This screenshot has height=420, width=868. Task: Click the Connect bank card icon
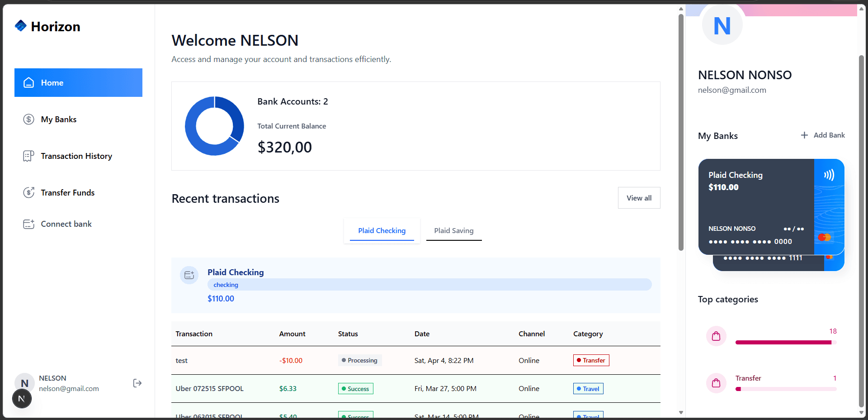tap(29, 224)
